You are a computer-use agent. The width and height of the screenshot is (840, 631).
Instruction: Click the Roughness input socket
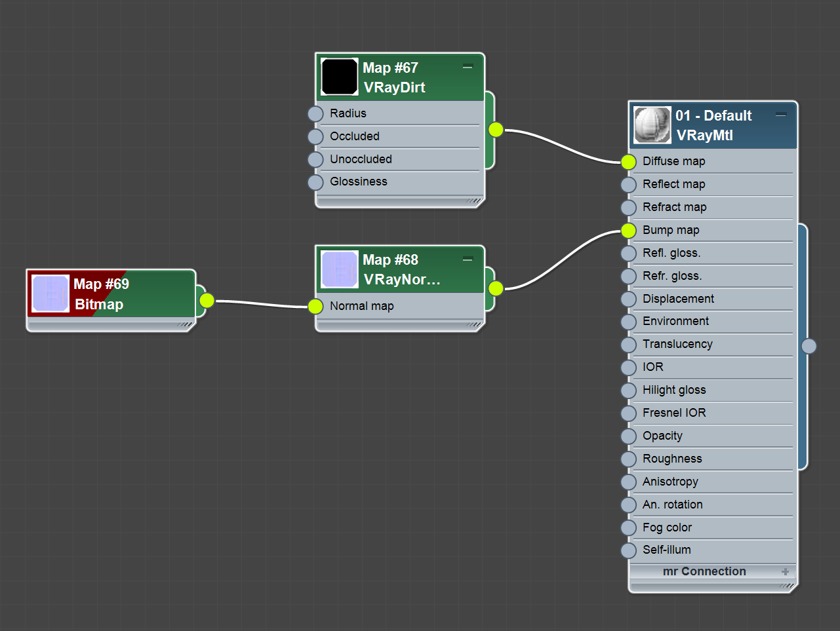[x=628, y=459]
